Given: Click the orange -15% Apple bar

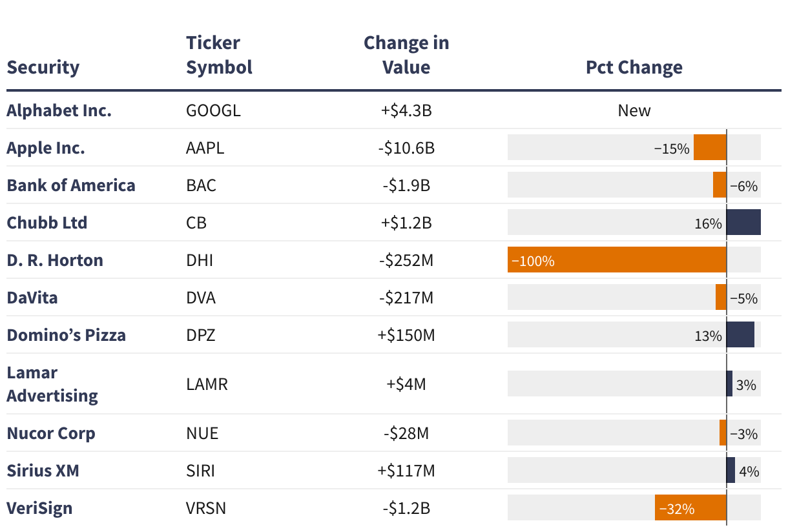Looking at the screenshot, I should tap(710, 148).
